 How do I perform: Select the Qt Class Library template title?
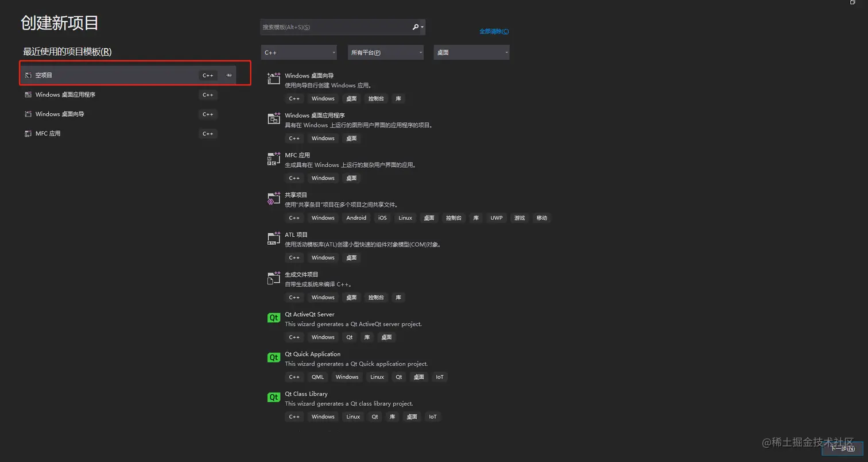pyautogui.click(x=306, y=394)
